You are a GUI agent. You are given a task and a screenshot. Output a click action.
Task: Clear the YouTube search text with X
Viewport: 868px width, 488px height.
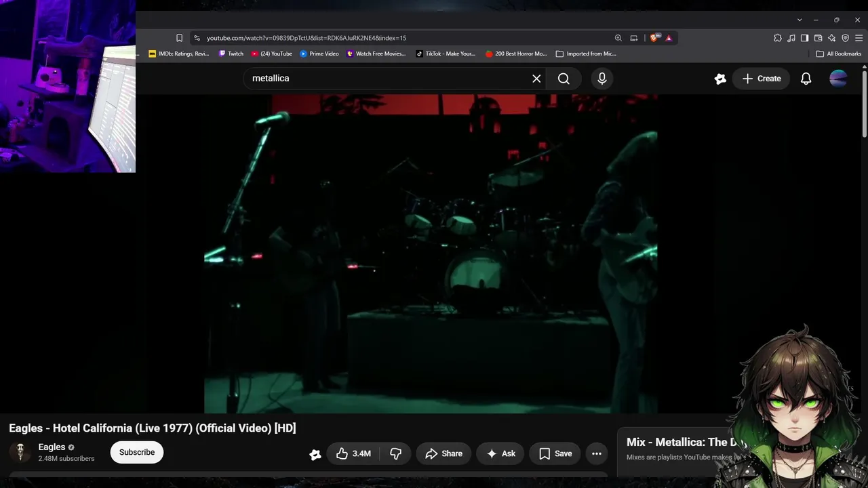[536, 79]
